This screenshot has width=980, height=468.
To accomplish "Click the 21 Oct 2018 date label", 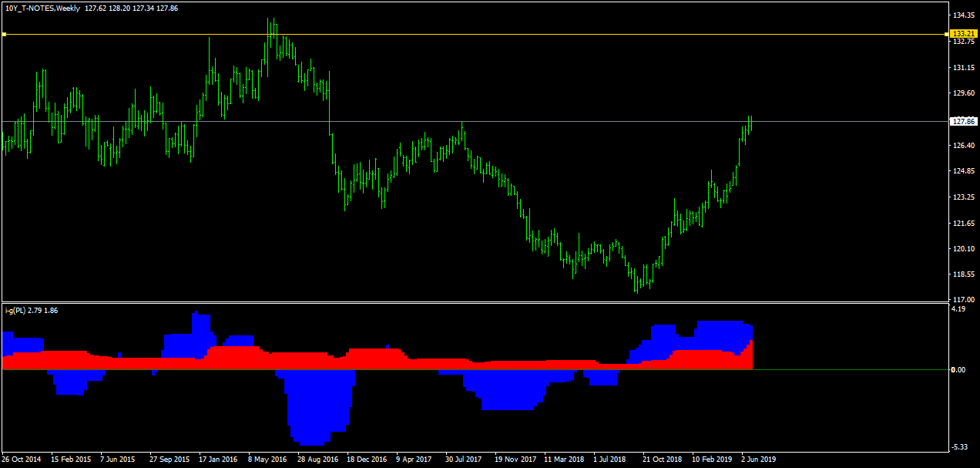I will pyautogui.click(x=663, y=460).
